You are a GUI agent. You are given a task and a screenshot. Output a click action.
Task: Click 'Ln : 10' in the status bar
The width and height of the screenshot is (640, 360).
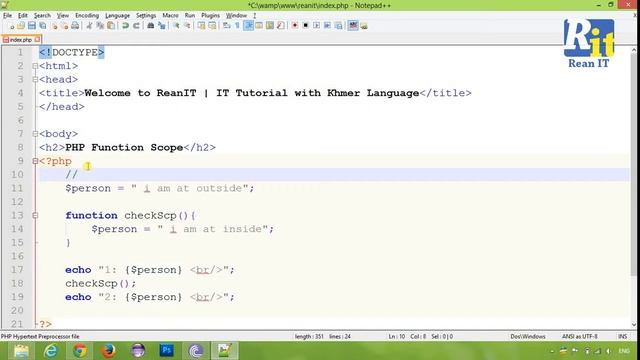tap(397, 336)
